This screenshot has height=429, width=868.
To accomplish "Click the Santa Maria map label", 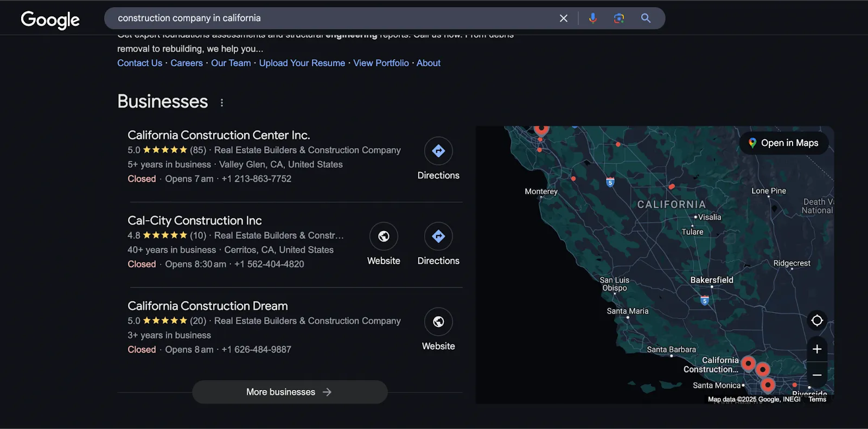I will tap(628, 311).
